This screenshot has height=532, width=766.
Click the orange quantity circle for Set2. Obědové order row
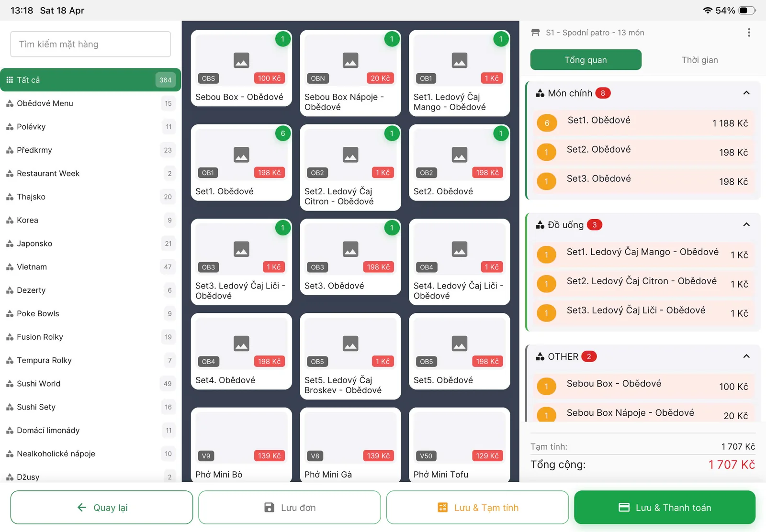[547, 152]
